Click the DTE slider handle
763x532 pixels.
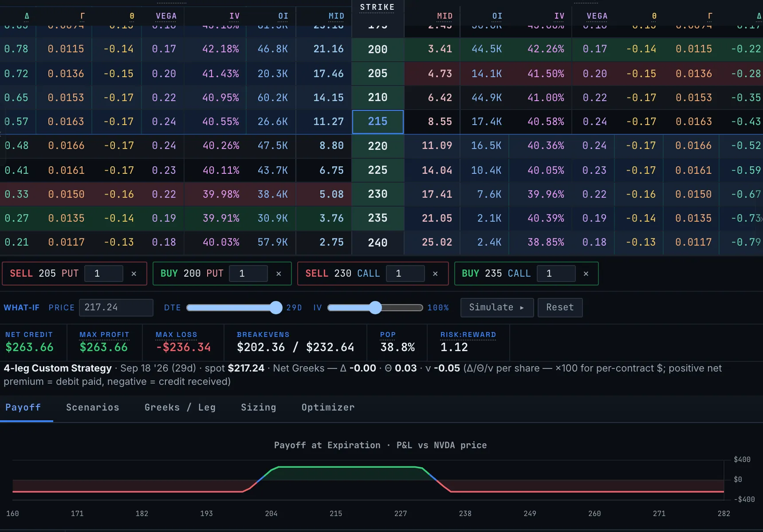click(276, 308)
